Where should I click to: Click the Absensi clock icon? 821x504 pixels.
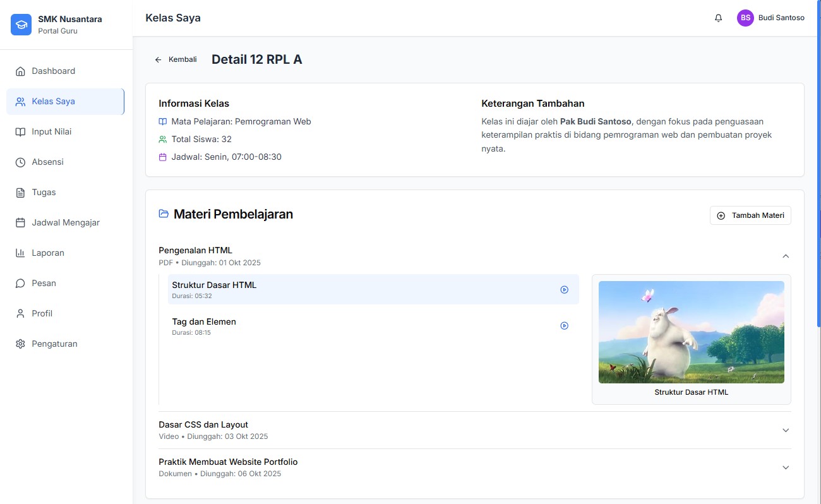tap(20, 162)
